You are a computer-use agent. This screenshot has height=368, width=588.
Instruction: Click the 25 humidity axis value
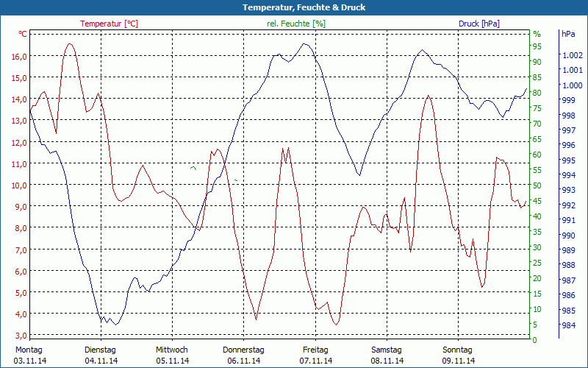[537, 263]
